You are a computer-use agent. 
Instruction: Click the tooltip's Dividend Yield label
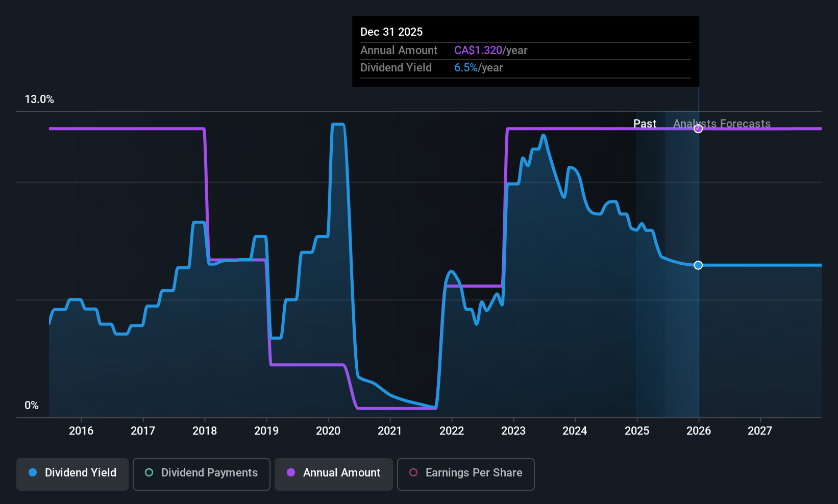396,68
